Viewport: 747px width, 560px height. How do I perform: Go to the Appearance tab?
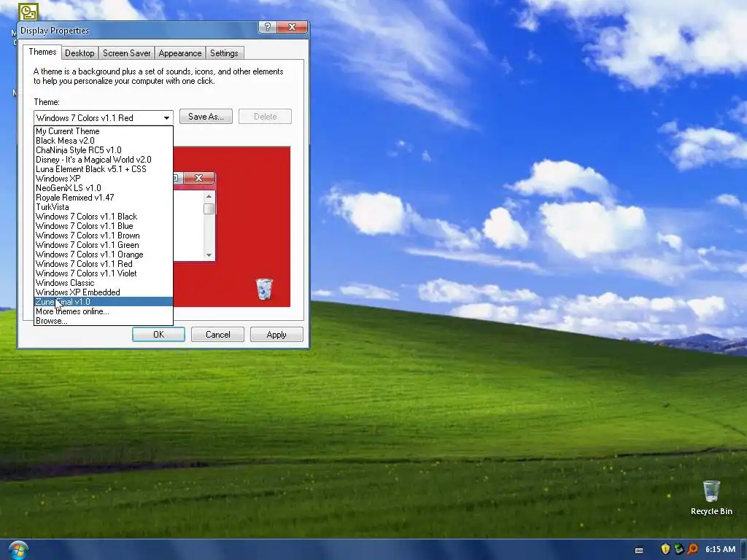(180, 52)
